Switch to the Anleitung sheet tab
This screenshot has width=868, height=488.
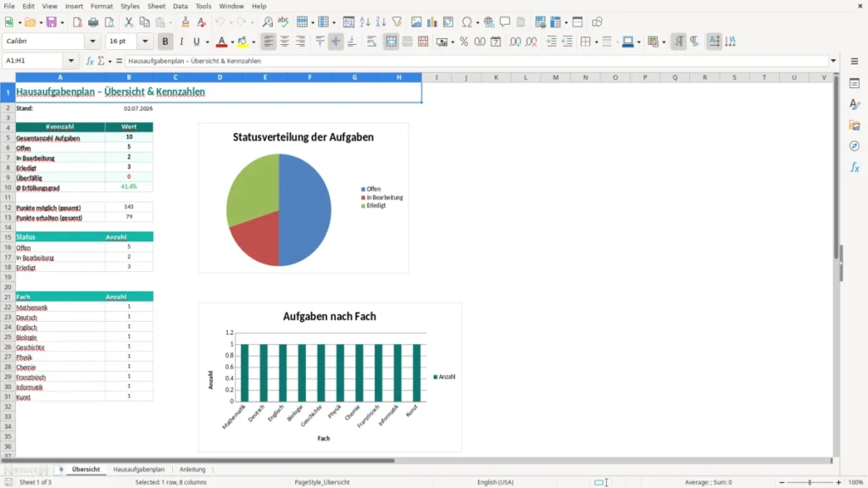coord(192,469)
